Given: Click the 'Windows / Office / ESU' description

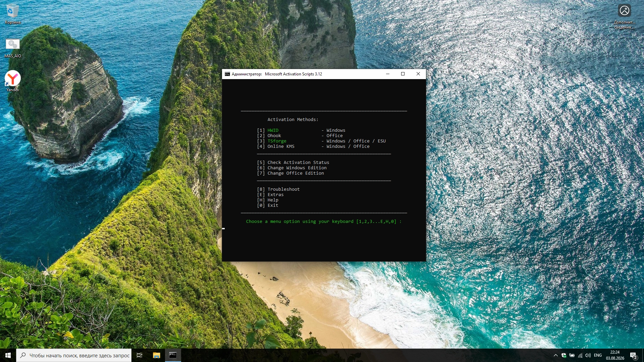Looking at the screenshot, I should click(x=356, y=141).
